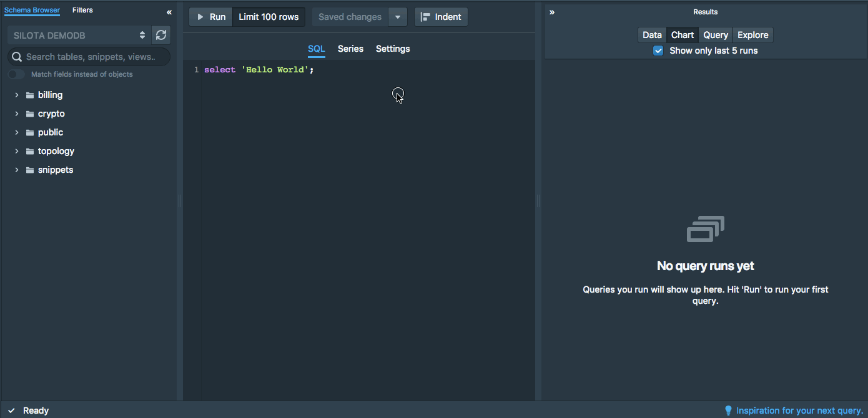Indent the SQL with the Indent button
Viewport: 868px width, 418px height.
pos(441,17)
